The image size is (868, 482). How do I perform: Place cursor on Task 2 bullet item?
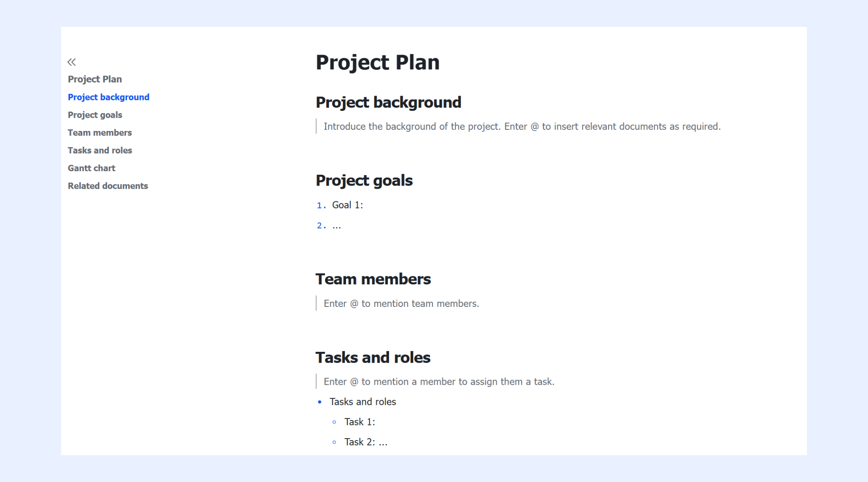[366, 442]
